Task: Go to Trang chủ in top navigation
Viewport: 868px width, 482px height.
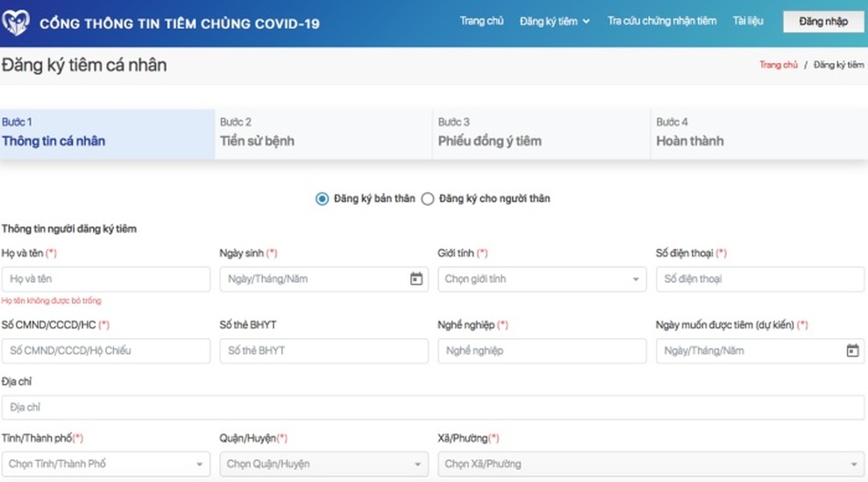Action: [x=481, y=21]
